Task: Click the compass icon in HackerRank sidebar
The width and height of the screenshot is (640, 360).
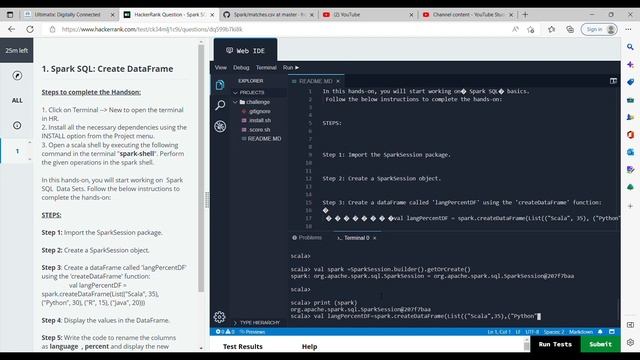Action: pos(17,76)
